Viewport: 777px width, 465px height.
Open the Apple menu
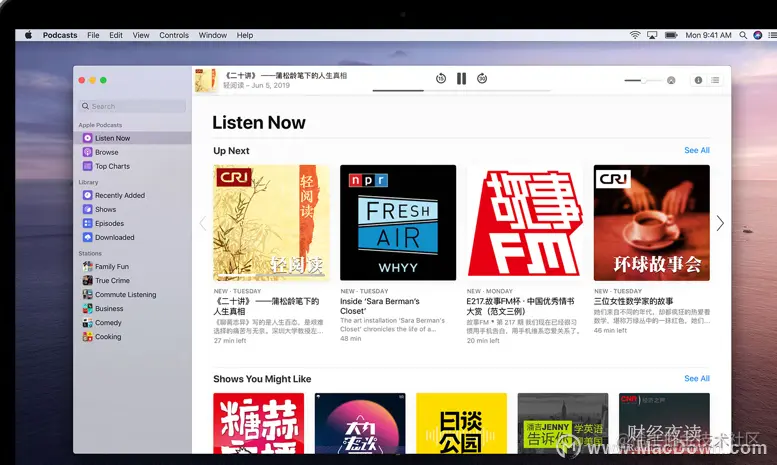[28, 35]
